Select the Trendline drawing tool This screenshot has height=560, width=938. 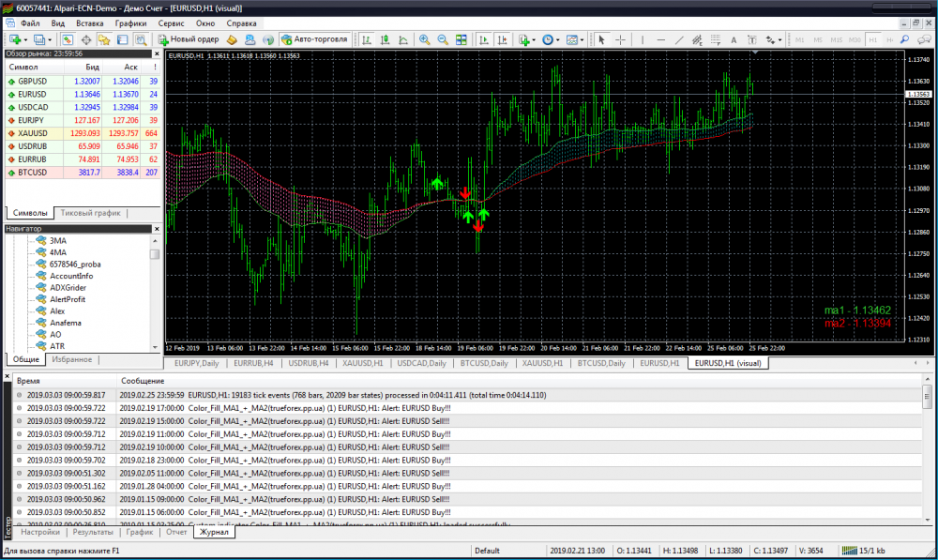[x=681, y=39]
